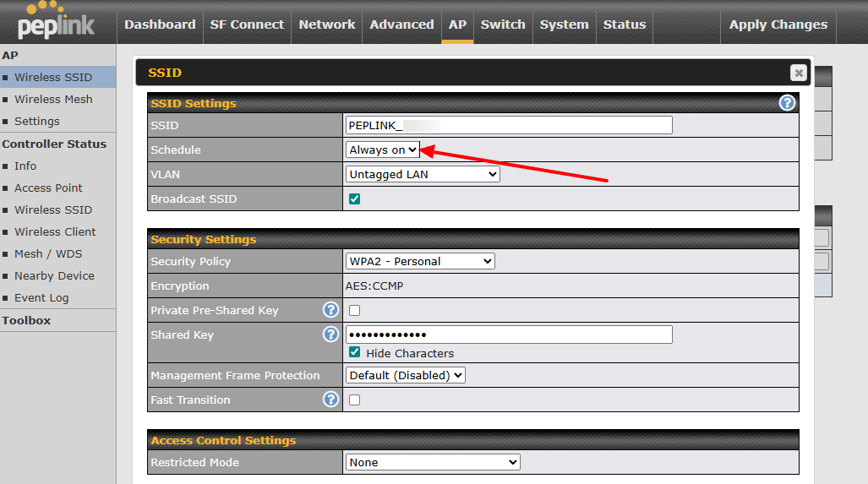
Task: Open the Restricted Mode dropdown
Action: click(x=433, y=462)
